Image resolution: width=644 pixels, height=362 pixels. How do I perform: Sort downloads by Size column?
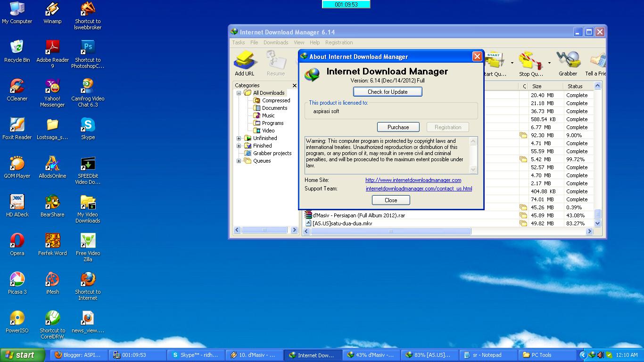click(545, 86)
